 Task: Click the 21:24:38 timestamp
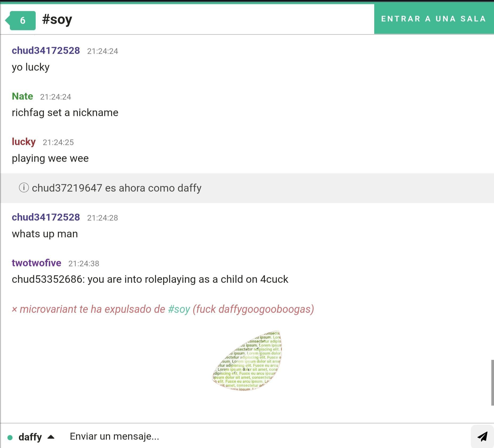tap(84, 263)
